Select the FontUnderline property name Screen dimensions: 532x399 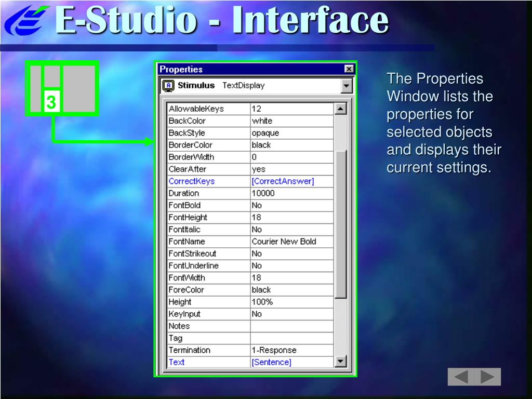coord(209,265)
